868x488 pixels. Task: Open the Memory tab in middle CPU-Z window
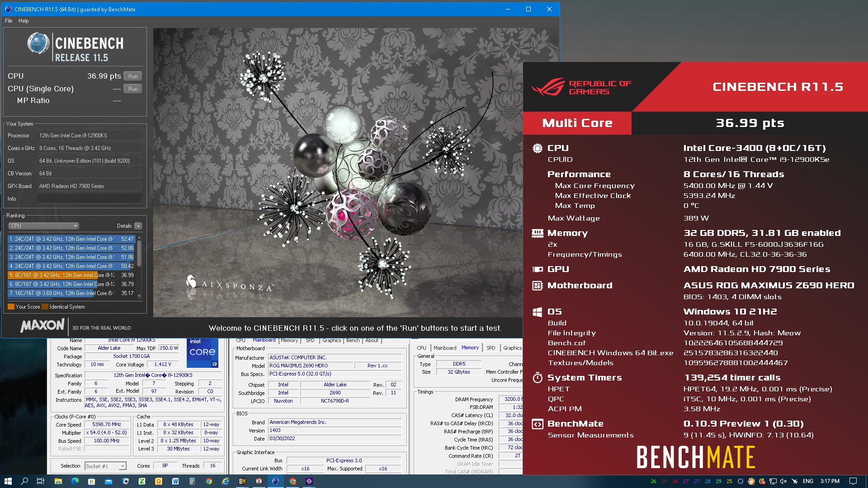[289, 340]
